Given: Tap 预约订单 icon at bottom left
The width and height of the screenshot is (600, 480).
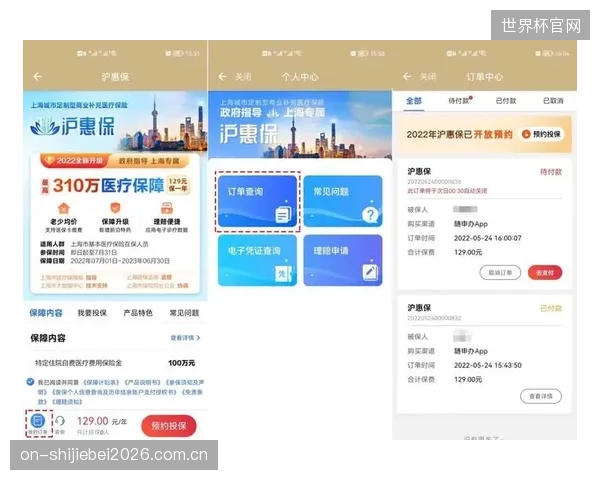Looking at the screenshot, I should tap(38, 423).
